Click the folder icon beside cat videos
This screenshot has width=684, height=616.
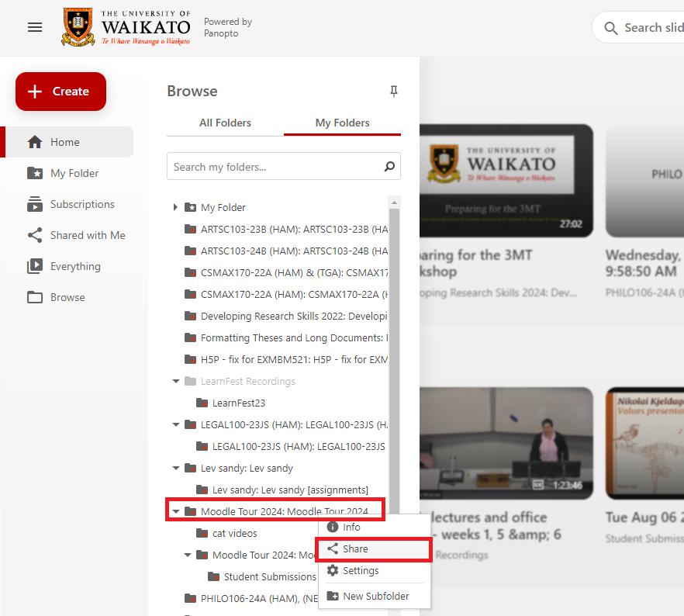(202, 533)
